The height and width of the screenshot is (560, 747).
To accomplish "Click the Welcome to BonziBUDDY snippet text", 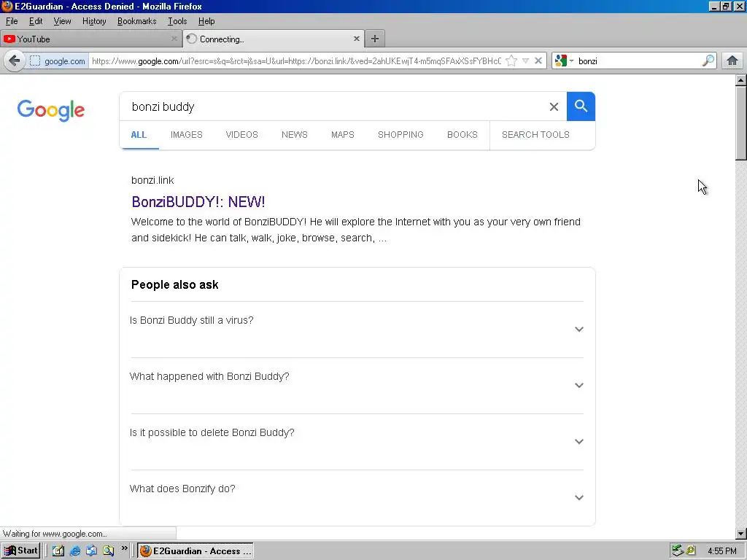I will [356, 230].
